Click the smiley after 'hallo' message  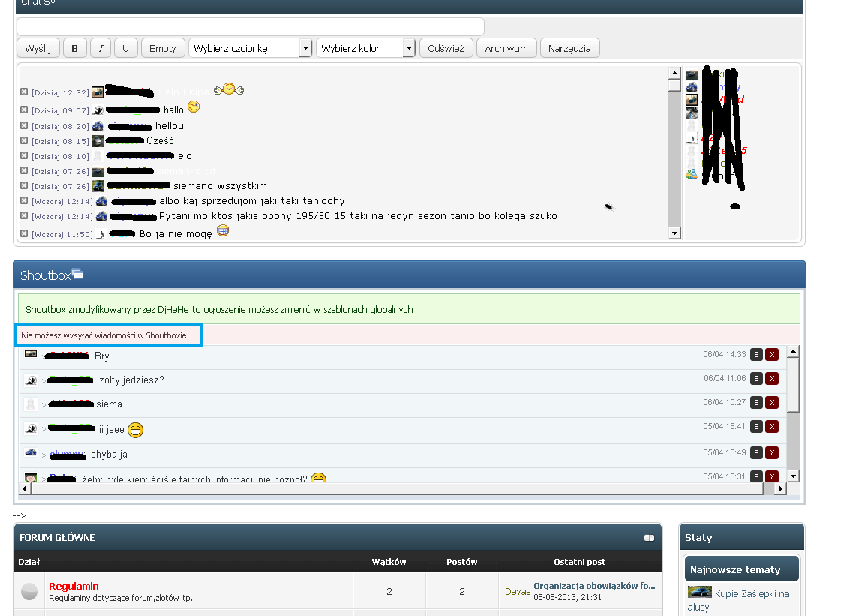coord(194,107)
